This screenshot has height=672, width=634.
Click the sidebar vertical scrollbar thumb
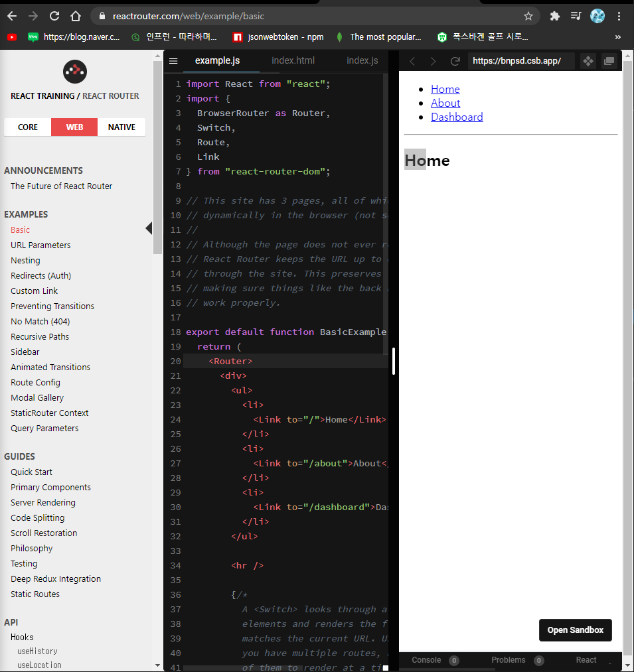tap(157, 158)
